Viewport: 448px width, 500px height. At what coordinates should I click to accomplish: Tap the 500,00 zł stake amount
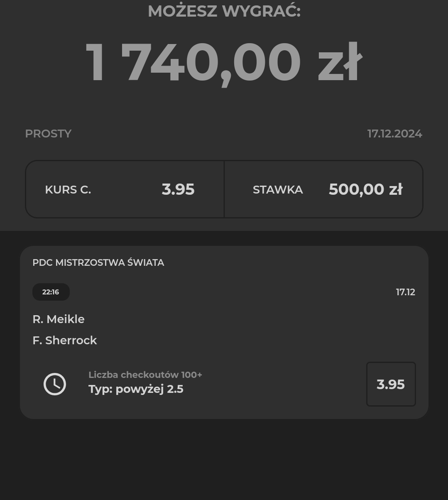[365, 189]
